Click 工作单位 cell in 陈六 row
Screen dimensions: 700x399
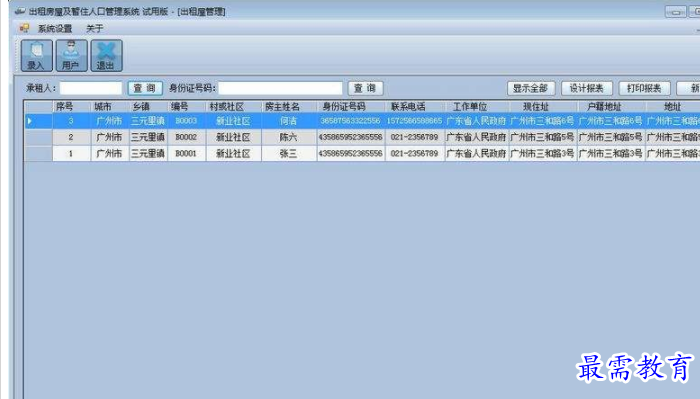tap(477, 137)
